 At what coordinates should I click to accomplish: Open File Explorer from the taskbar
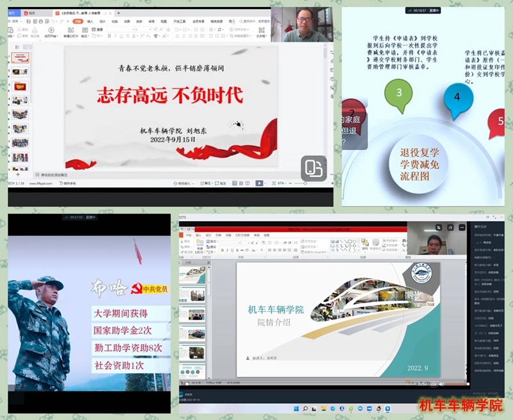(x=324, y=408)
